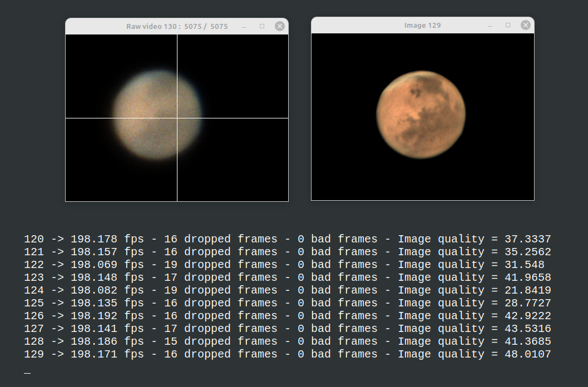Viewport: 588px width, 387px height.
Task: Select log line for frame 125
Action: pos(287,302)
